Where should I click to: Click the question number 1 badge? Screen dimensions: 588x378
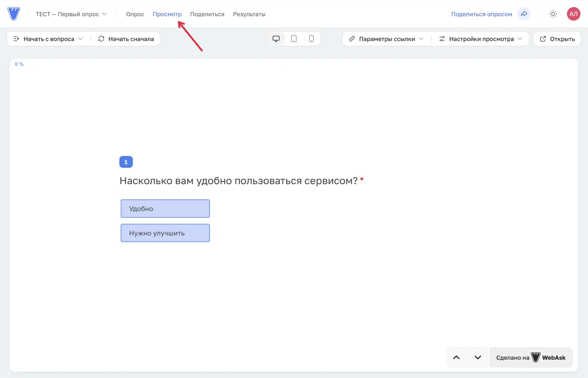point(126,162)
